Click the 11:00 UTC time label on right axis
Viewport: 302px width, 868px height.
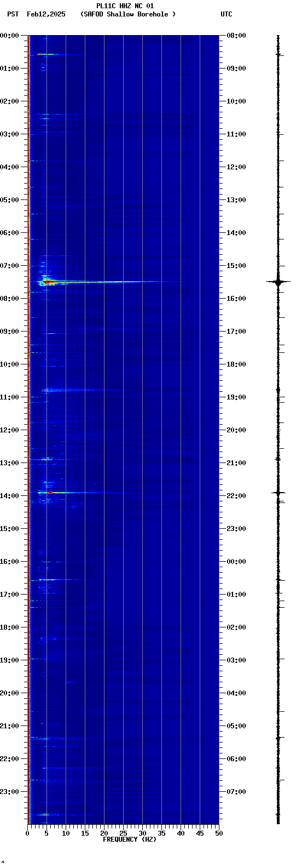point(236,134)
